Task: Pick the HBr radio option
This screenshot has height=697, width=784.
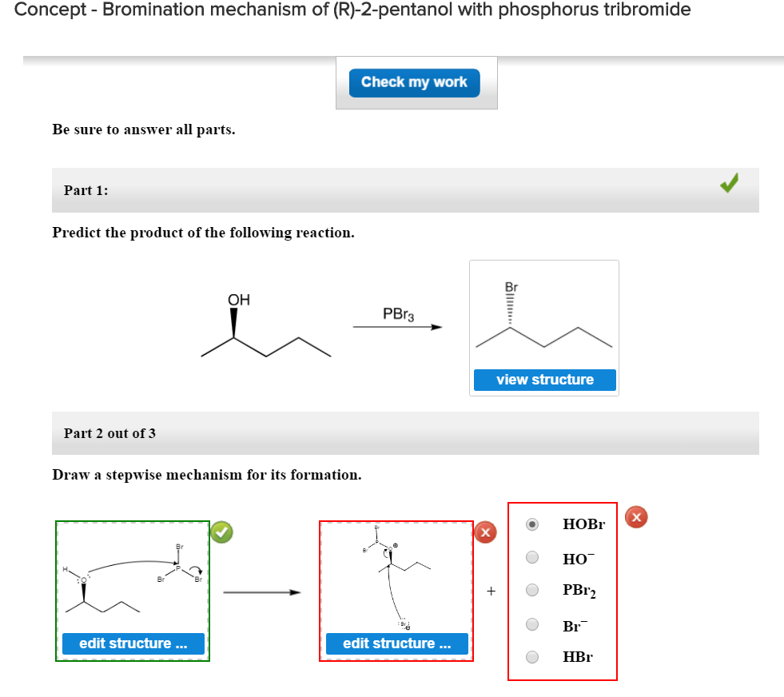Action: [x=532, y=657]
